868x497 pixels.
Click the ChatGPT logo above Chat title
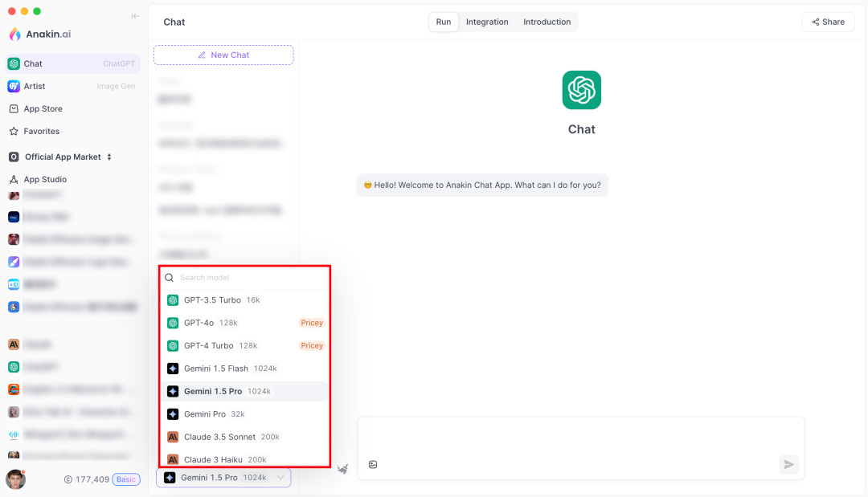(x=581, y=90)
